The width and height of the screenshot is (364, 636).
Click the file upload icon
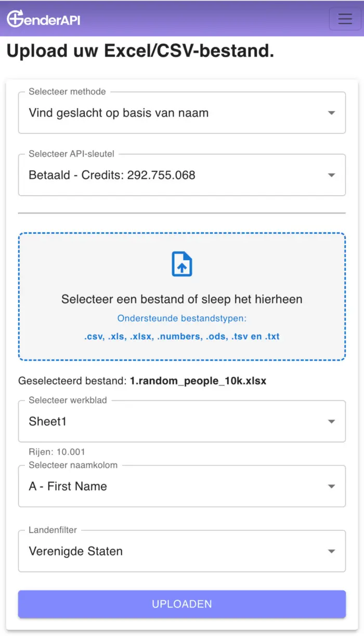[x=182, y=264]
